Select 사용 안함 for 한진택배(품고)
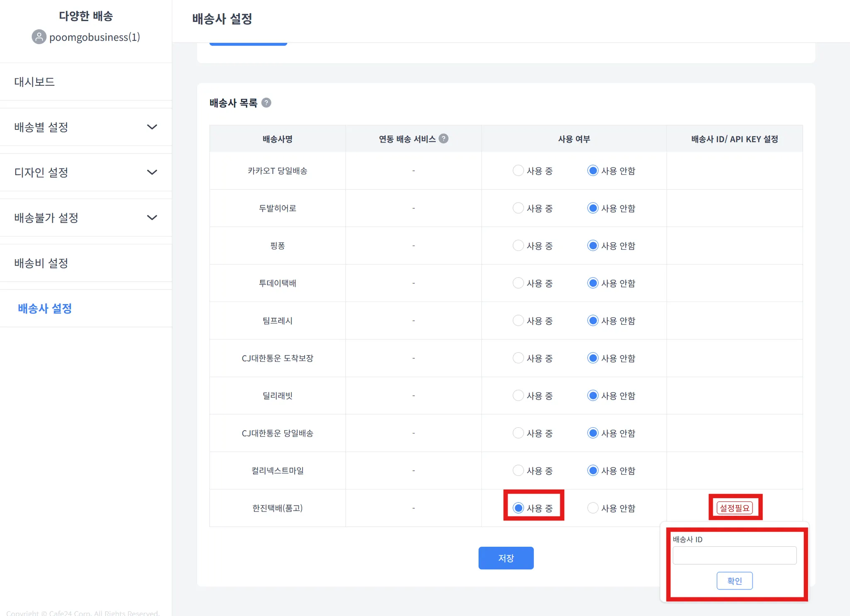The height and width of the screenshot is (616, 850). click(x=593, y=508)
